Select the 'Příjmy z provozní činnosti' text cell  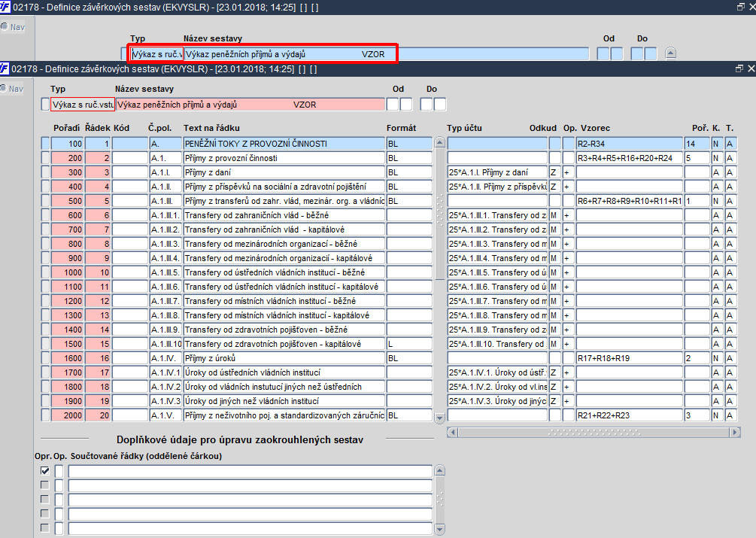pos(284,158)
